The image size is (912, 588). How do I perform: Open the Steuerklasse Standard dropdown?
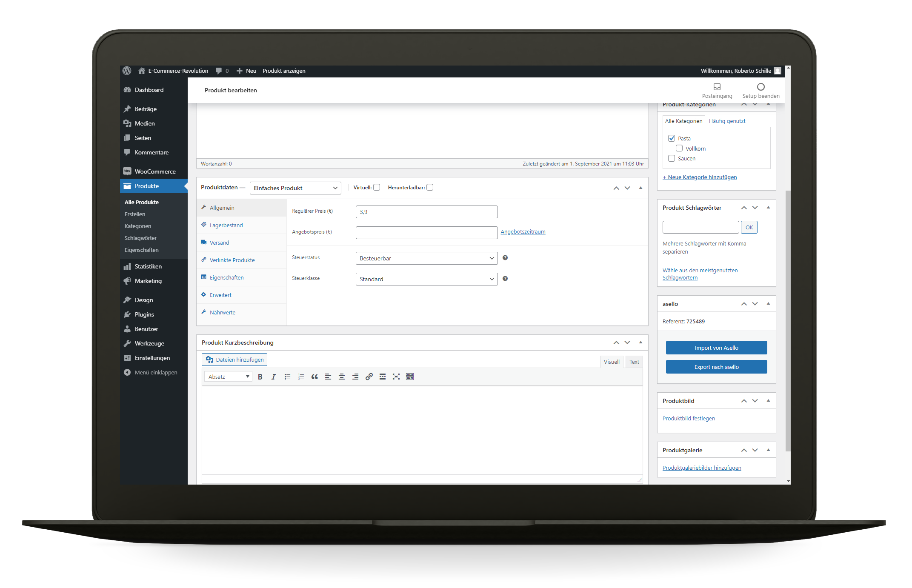[x=426, y=279]
